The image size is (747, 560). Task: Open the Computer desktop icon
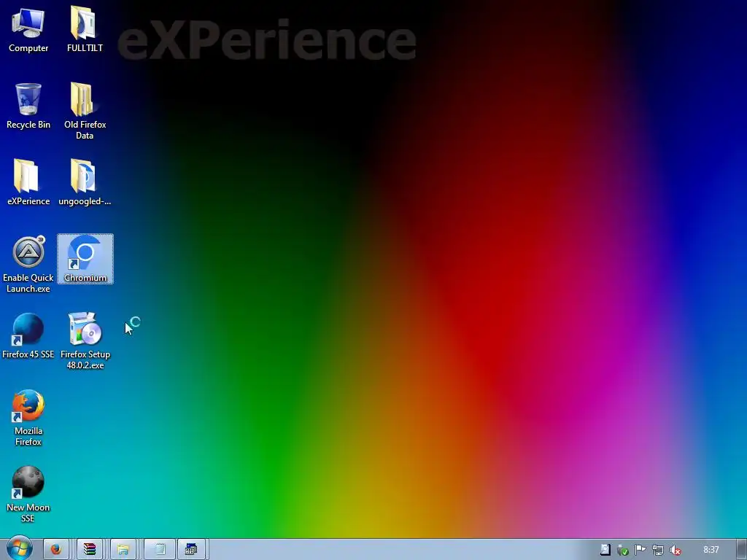28,30
